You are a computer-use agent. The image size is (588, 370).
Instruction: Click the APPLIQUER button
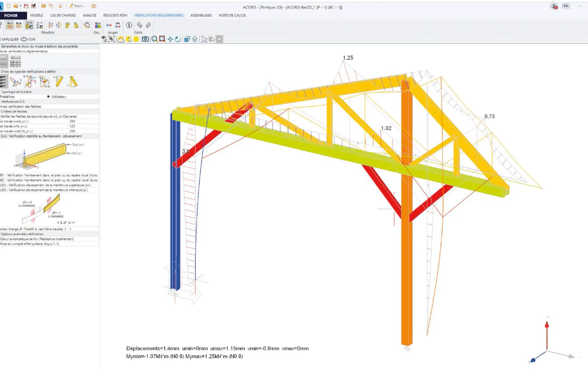pyautogui.click(x=9, y=39)
